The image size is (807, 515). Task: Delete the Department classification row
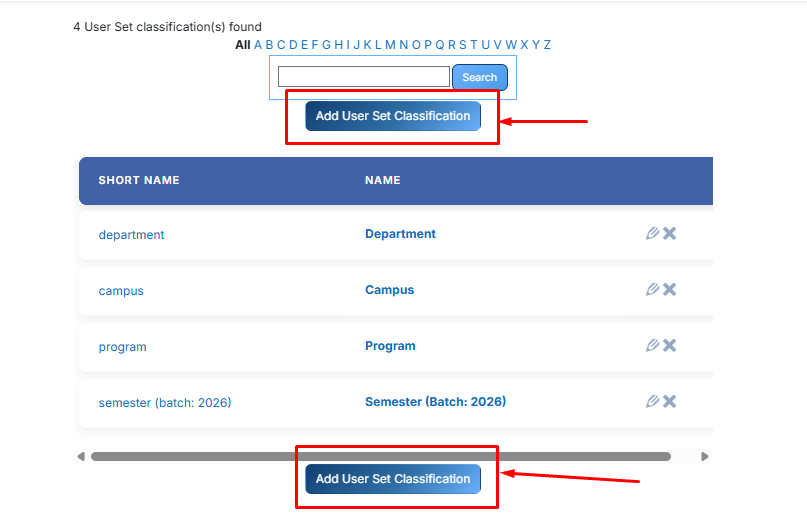(x=670, y=234)
